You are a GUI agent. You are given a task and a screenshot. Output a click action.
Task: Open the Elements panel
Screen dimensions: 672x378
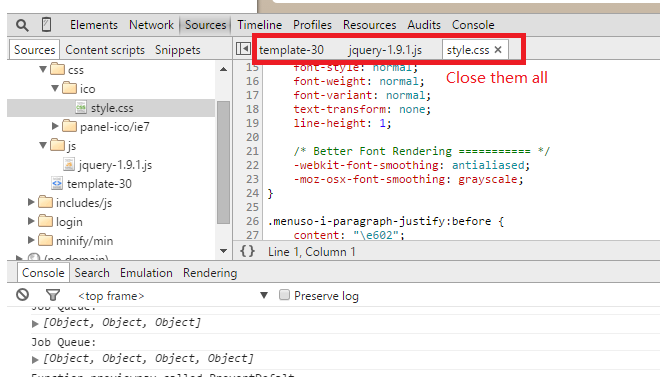94,25
